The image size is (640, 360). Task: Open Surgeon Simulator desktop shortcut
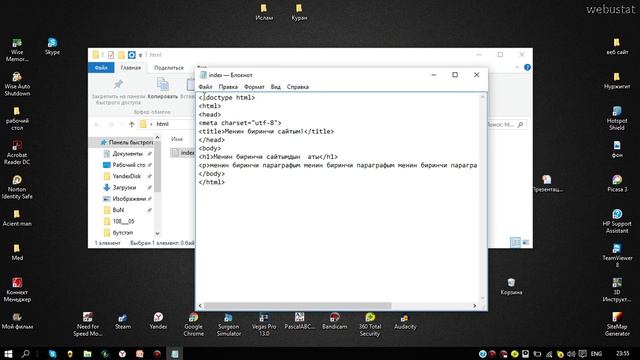pos(229,324)
